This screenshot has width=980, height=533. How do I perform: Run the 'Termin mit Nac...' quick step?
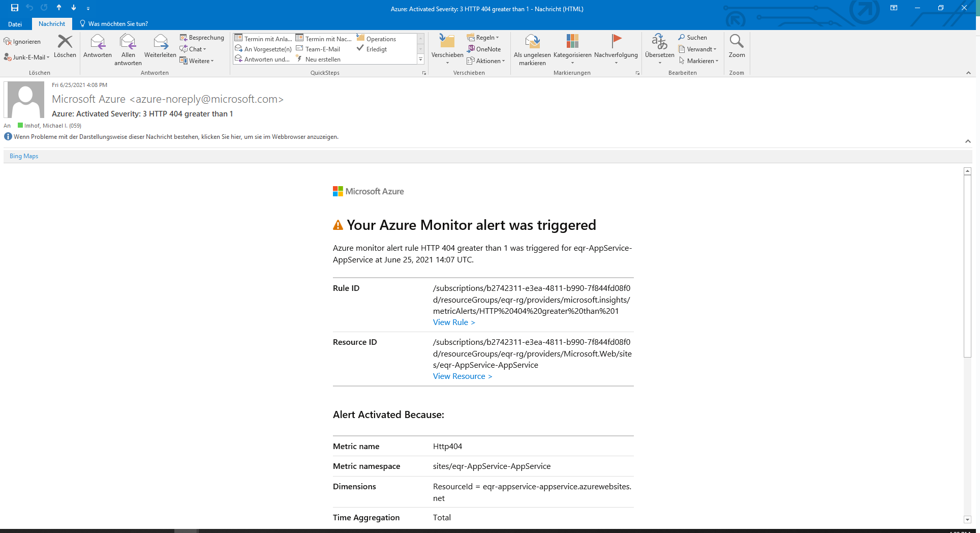click(x=324, y=39)
